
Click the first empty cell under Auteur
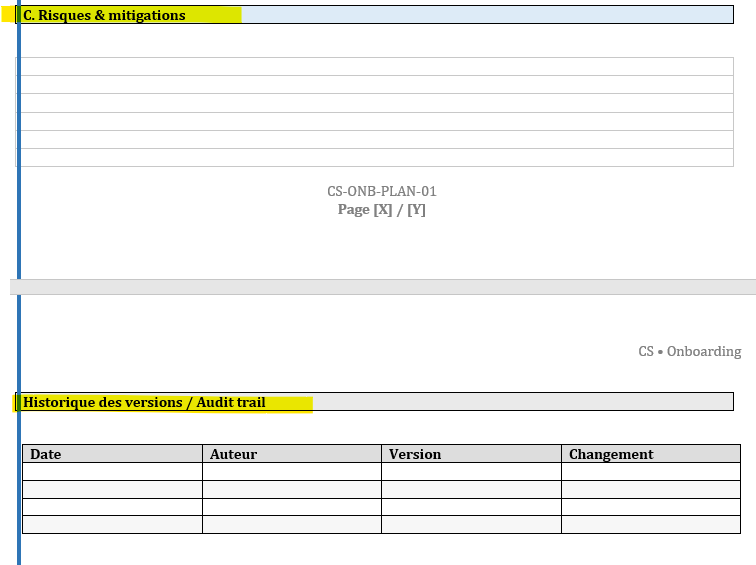291,472
